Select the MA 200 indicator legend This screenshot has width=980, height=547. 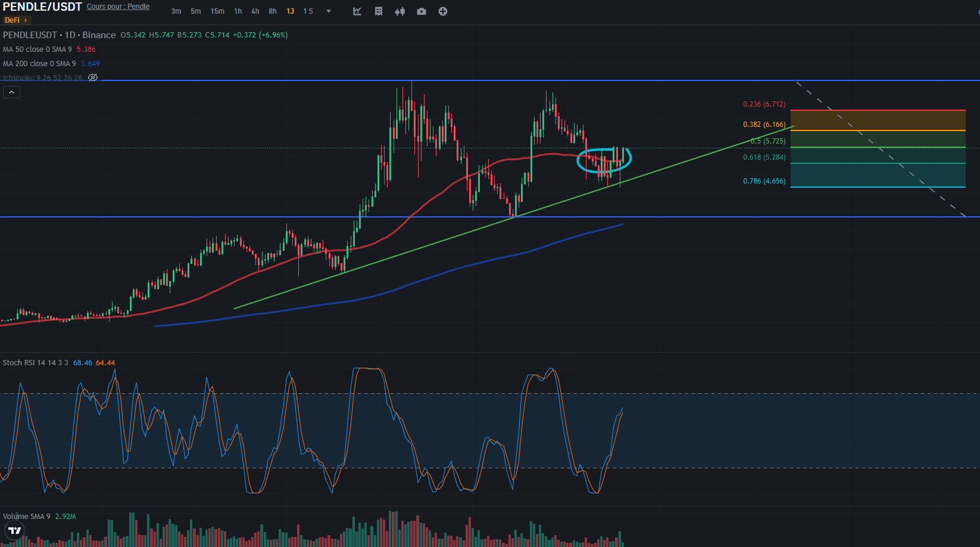pos(39,64)
